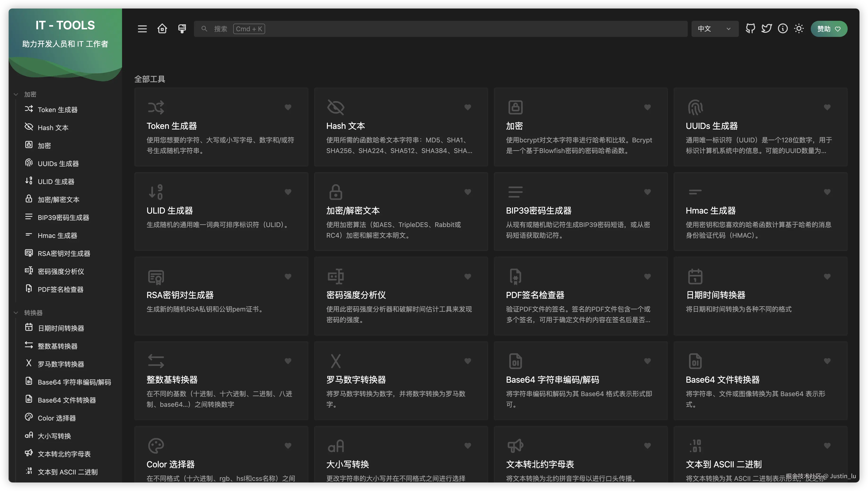Toggle the sidebar hamburger menu icon
Viewport: 868px width, 491px height.
pos(142,29)
